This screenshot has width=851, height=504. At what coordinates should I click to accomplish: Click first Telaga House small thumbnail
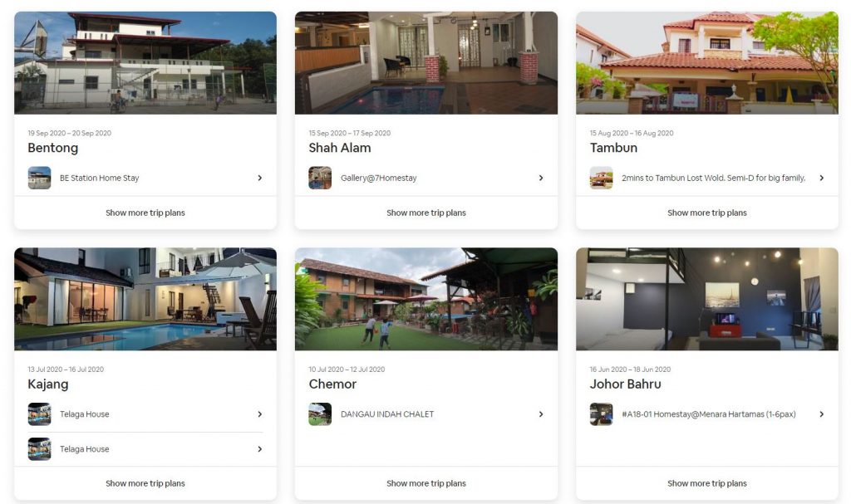39,414
